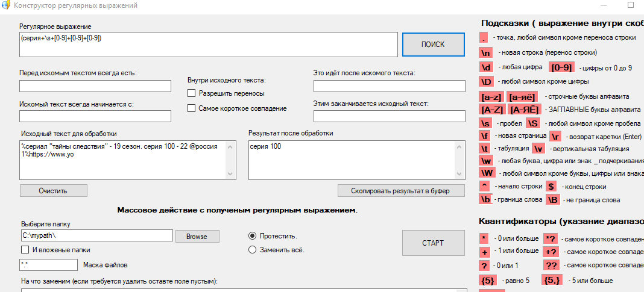The width and height of the screenshot is (644, 292).
Task: Enable the "Разрешить переносы" checkbox
Action: 192,93
